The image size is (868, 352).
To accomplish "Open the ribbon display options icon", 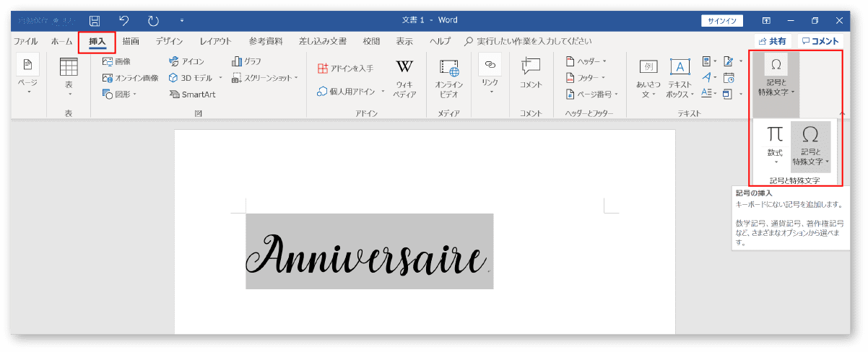I will [766, 21].
